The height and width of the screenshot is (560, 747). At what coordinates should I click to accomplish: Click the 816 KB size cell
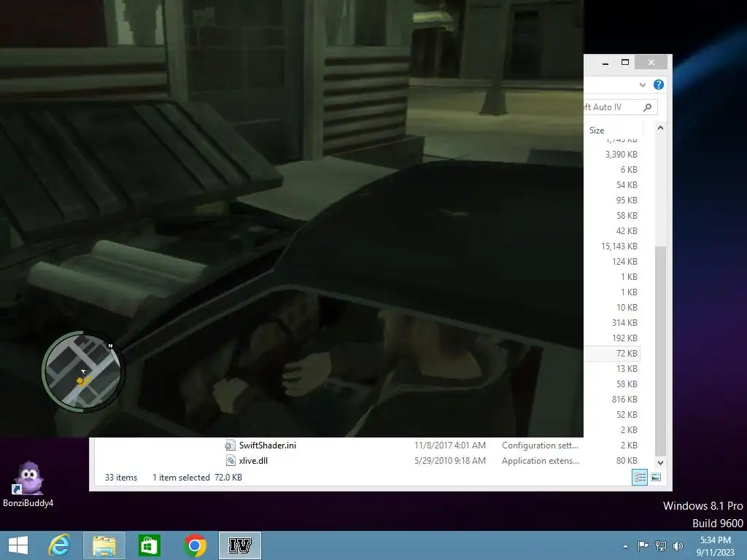[x=624, y=399]
